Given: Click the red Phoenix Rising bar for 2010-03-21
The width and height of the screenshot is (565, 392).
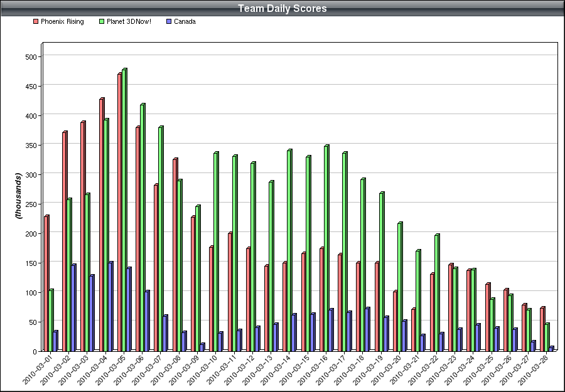Looking at the screenshot, I should 414,329.
